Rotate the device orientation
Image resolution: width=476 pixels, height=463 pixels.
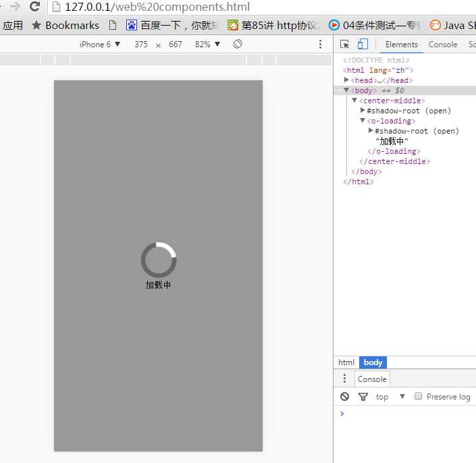(x=238, y=44)
